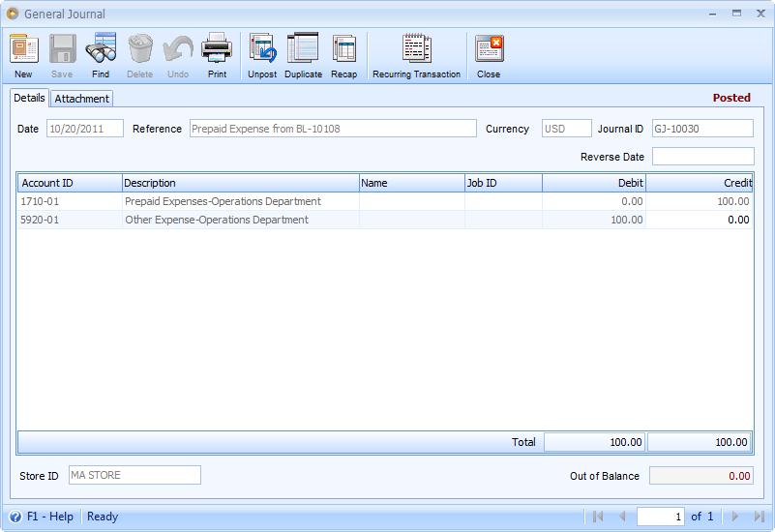This screenshot has width=775, height=532.
Task: Click the Reference field Prepaid Expense
Action: pyautogui.click(x=333, y=129)
